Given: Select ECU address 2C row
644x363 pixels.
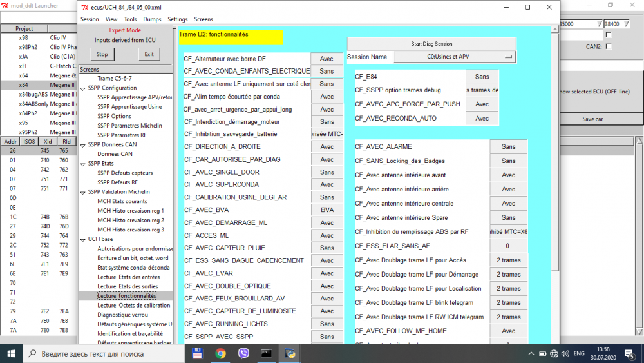Looking at the screenshot, I should 39,246.
